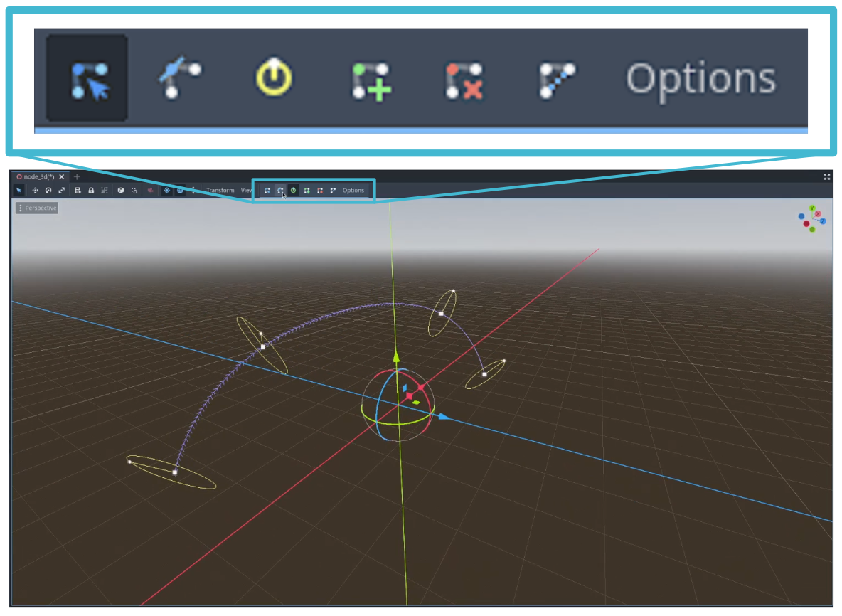Select the path point at the curve's right end

coord(484,374)
